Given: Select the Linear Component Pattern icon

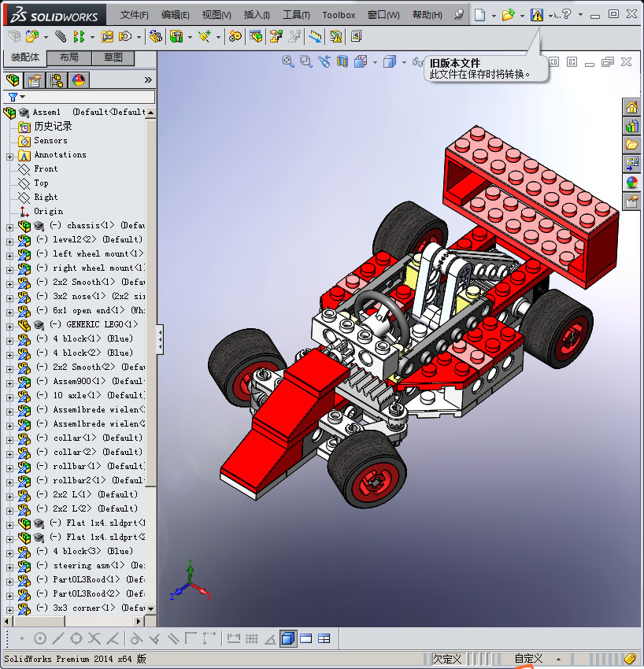Looking at the screenshot, I should pyautogui.click(x=79, y=37).
